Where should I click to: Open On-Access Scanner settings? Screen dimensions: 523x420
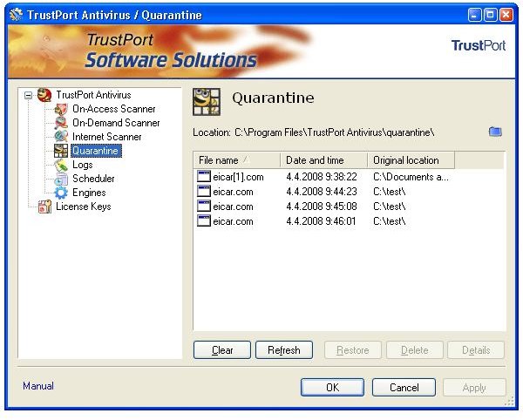click(113, 109)
